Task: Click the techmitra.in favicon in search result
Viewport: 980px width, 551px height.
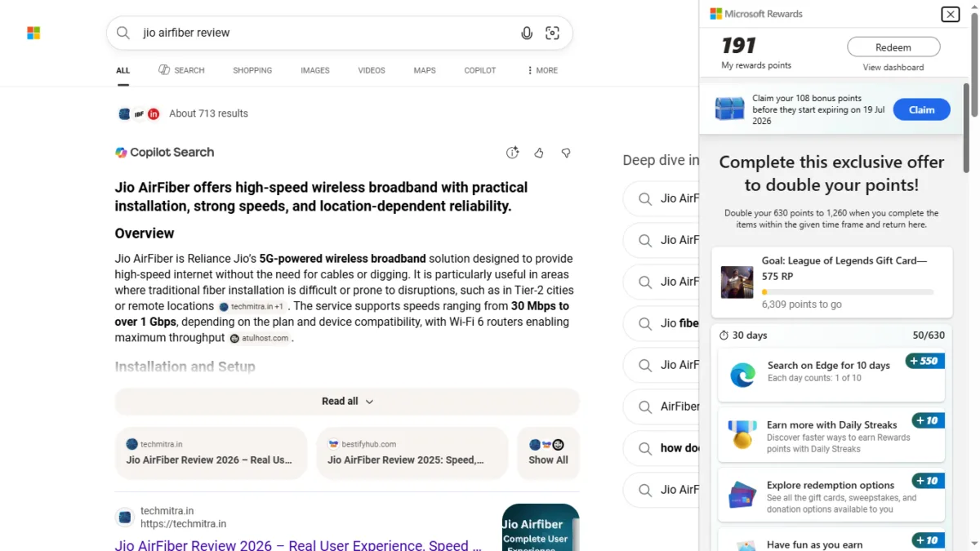Action: pos(125,517)
